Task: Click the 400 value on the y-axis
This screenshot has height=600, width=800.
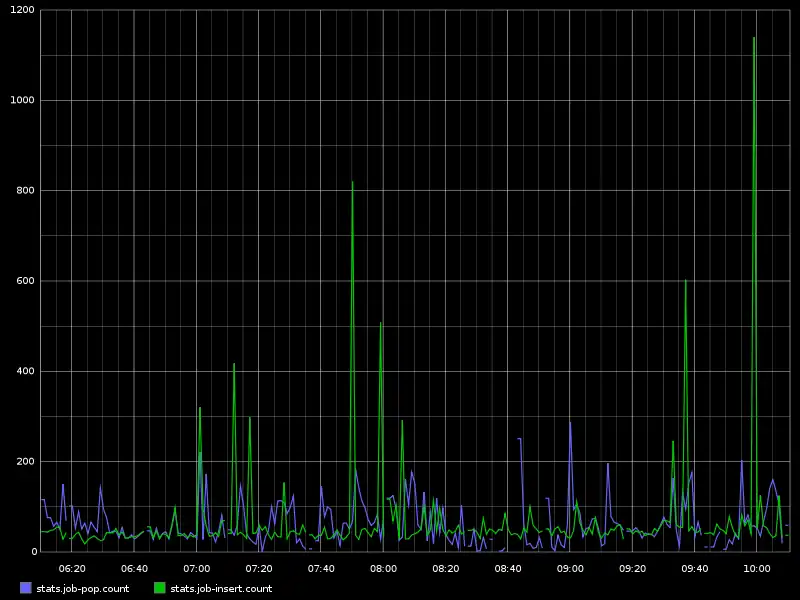Action: (25, 371)
